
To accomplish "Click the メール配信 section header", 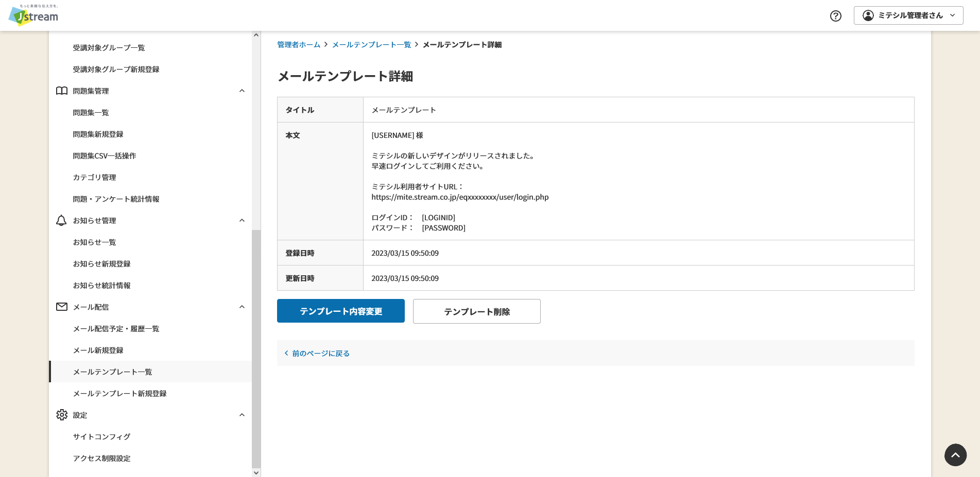I will [x=150, y=307].
